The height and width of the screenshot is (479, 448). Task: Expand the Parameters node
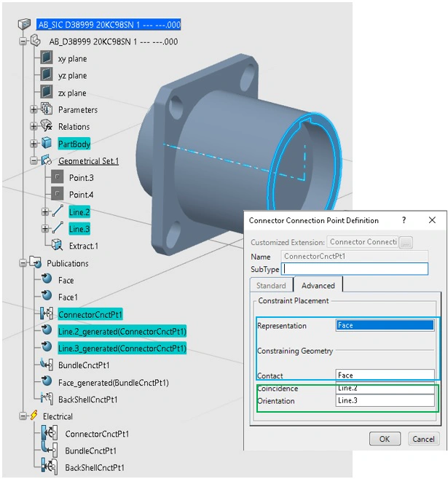(x=34, y=109)
